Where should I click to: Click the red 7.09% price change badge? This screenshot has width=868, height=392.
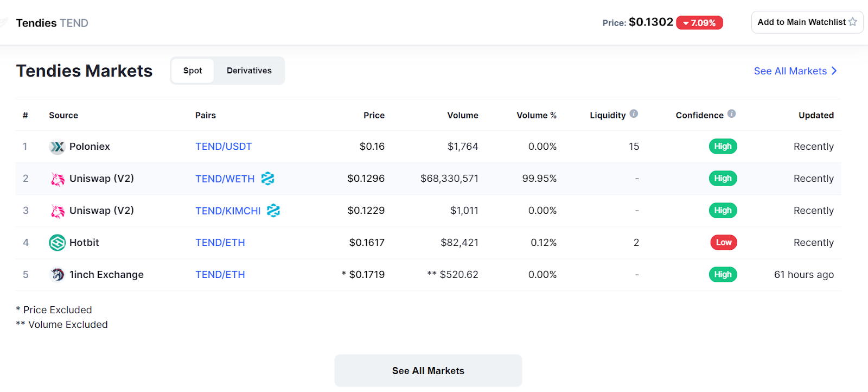(699, 23)
